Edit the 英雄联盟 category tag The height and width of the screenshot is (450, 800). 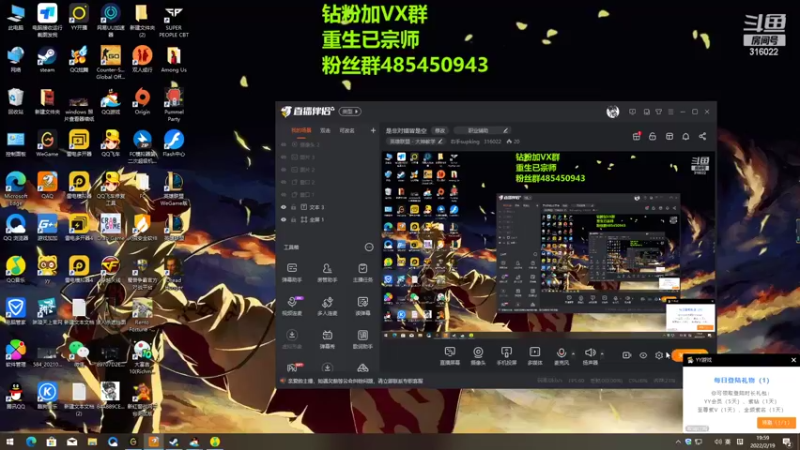pos(414,141)
